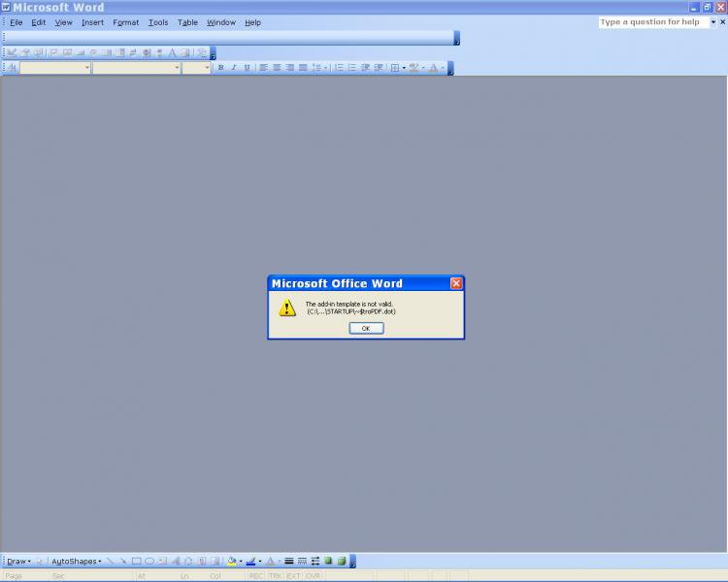
Task: Select Align Right
Action: (x=289, y=68)
